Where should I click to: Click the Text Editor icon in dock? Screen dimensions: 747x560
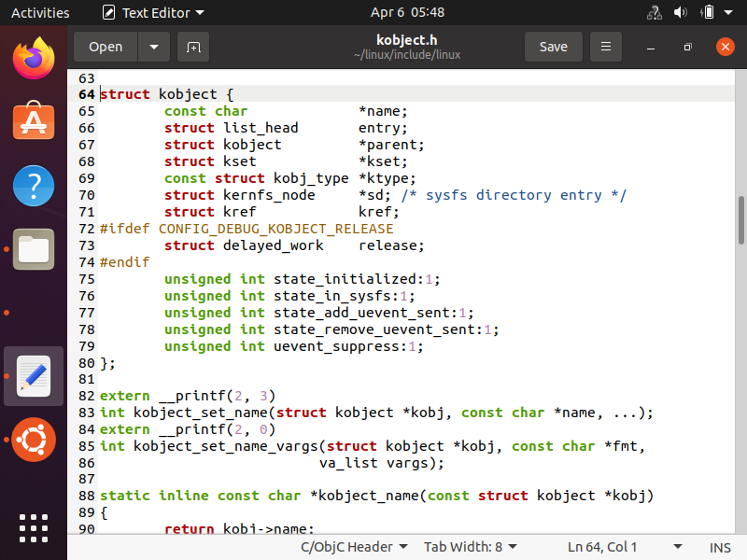click(x=34, y=376)
